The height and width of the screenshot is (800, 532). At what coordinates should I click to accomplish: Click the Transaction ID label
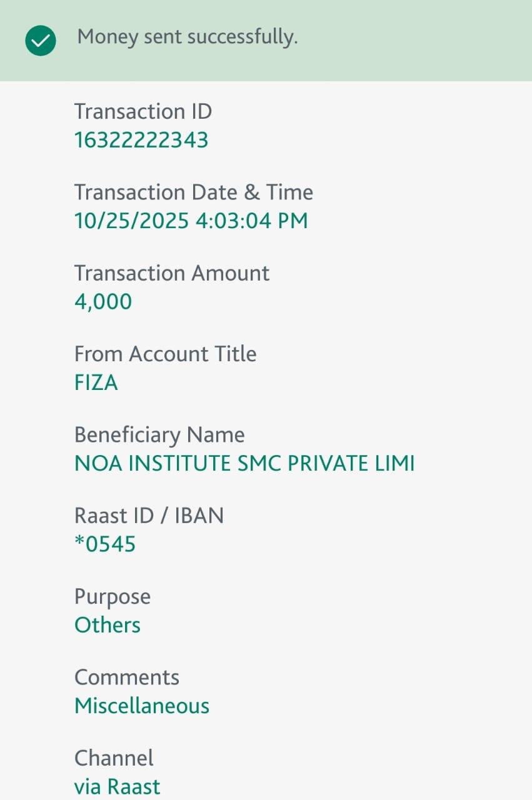pos(143,112)
